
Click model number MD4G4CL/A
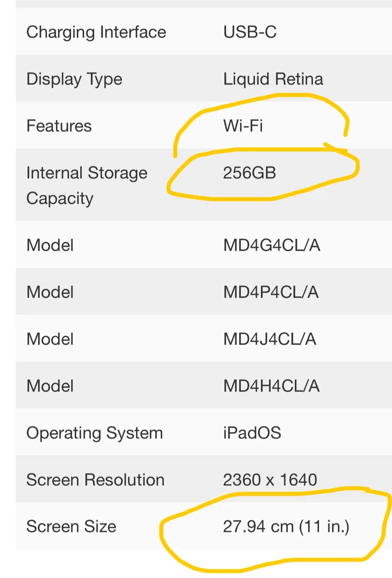point(272,245)
